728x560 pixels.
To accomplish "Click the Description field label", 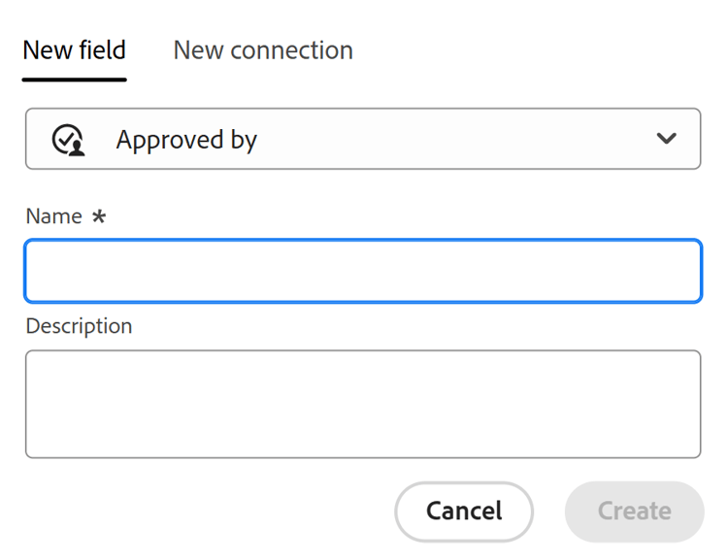I will pyautogui.click(x=79, y=326).
